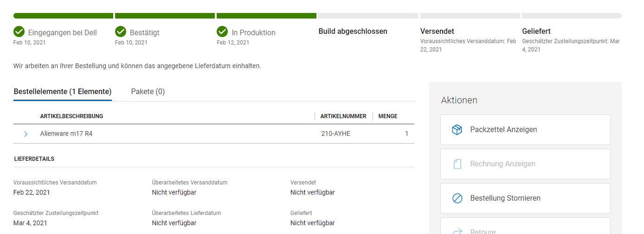Click the package box icon for Packzettel
Image resolution: width=644 pixels, height=234 pixels.
457,130
